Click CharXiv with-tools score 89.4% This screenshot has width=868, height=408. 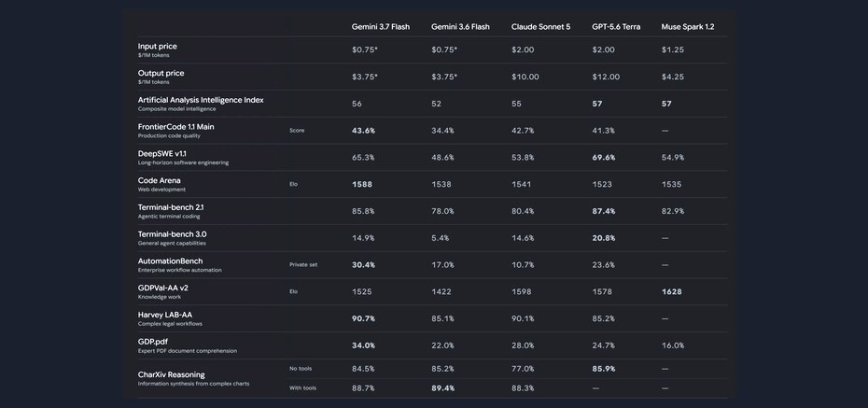click(442, 388)
